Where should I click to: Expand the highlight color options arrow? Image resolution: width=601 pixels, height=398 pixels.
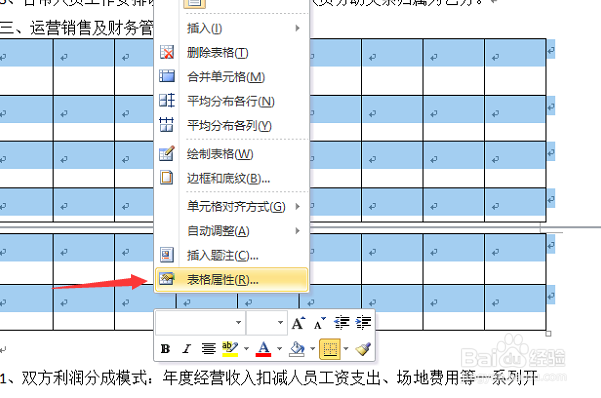pos(246,349)
